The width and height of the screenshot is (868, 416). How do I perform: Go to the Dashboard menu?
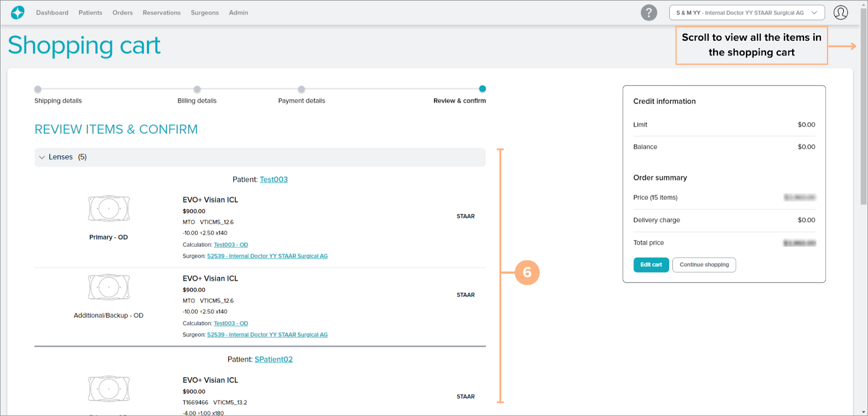tap(52, 12)
